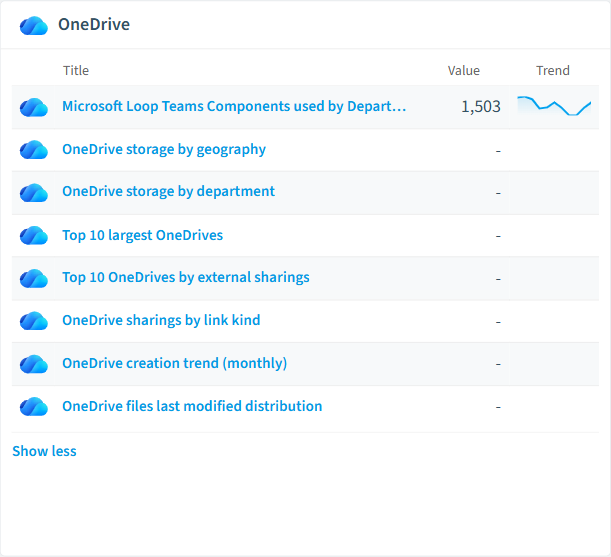Click the cloud icon beside OneDrive creation trend (monthly)
Screen dimensions: 611x557
click(34, 364)
